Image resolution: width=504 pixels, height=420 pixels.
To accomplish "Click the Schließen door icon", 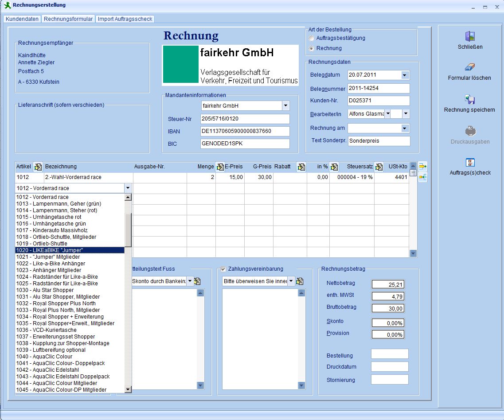I will pyautogui.click(x=469, y=36).
